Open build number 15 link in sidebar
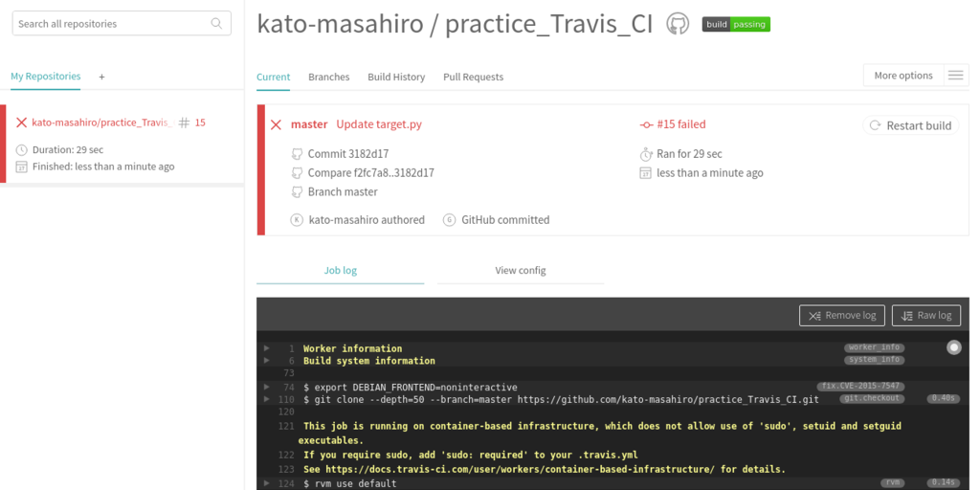 [200, 122]
